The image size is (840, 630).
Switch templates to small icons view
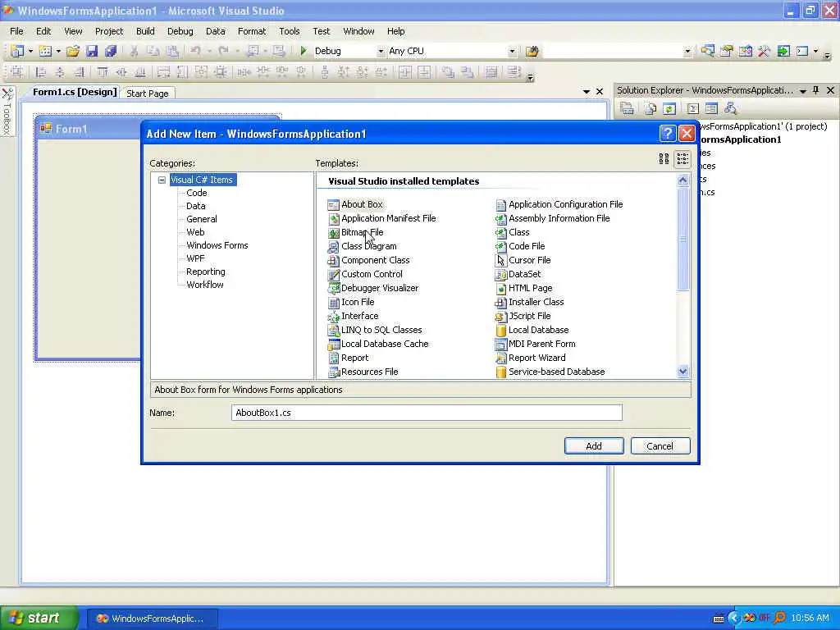pyautogui.click(x=682, y=158)
